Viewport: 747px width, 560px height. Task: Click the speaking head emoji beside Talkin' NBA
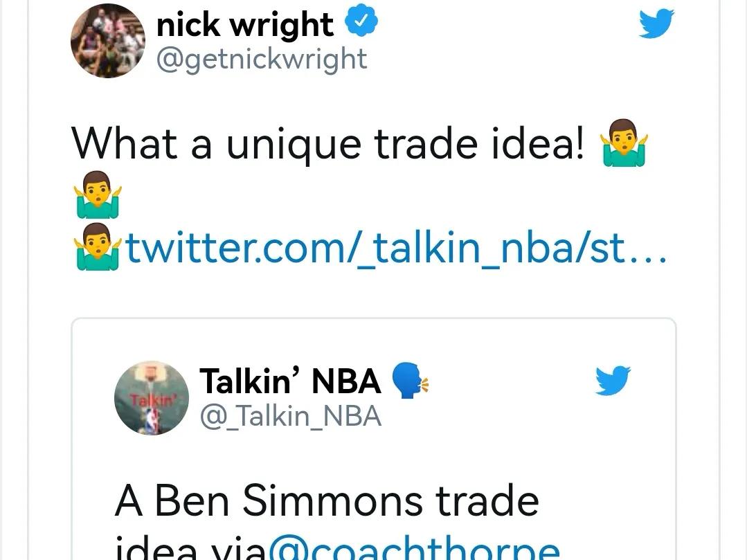[x=410, y=380]
